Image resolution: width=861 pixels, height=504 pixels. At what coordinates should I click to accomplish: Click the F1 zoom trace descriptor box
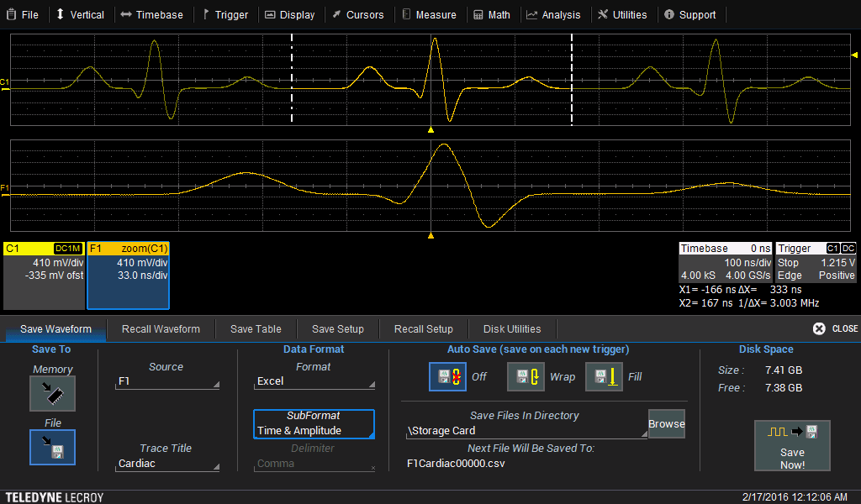tap(129, 276)
